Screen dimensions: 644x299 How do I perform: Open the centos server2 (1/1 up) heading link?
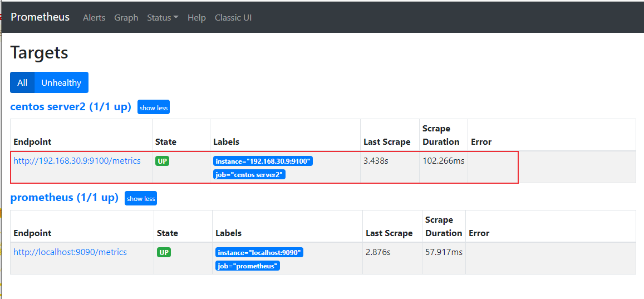[71, 107]
